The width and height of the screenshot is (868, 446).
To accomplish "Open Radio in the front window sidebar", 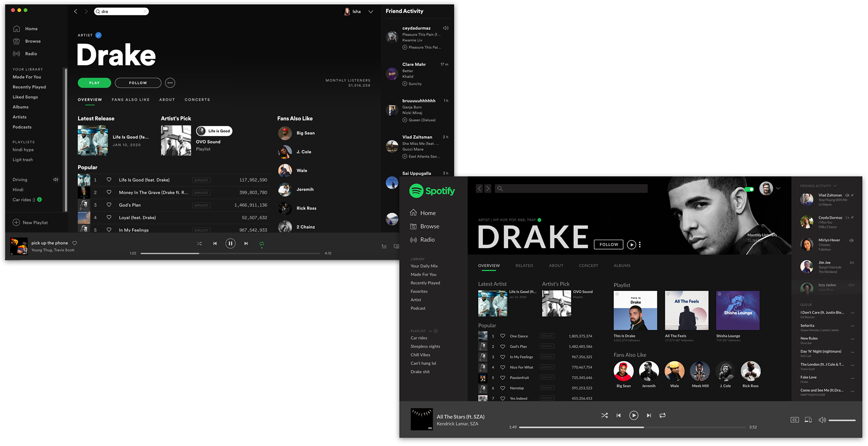I will (422, 240).
